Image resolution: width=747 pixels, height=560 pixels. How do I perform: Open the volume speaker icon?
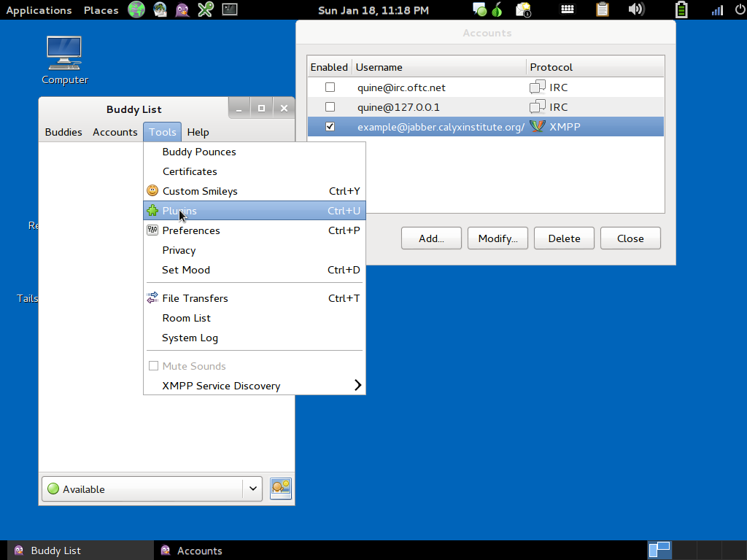(x=636, y=9)
